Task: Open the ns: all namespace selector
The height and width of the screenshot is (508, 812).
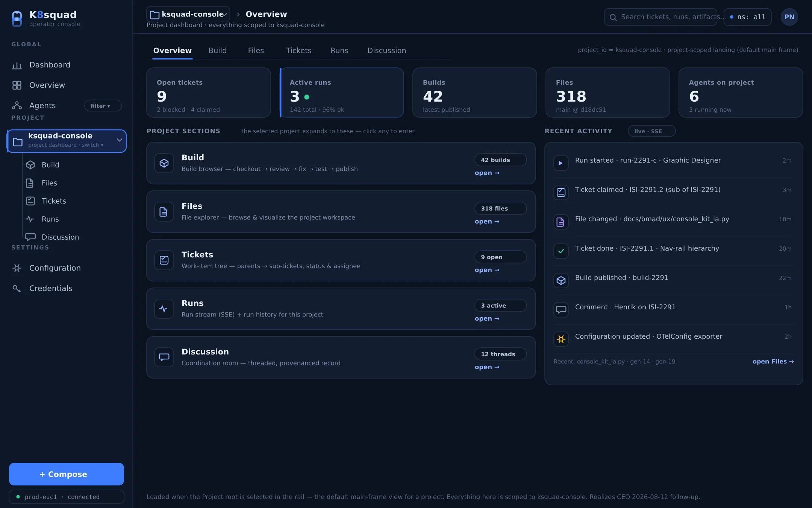Action: [747, 17]
